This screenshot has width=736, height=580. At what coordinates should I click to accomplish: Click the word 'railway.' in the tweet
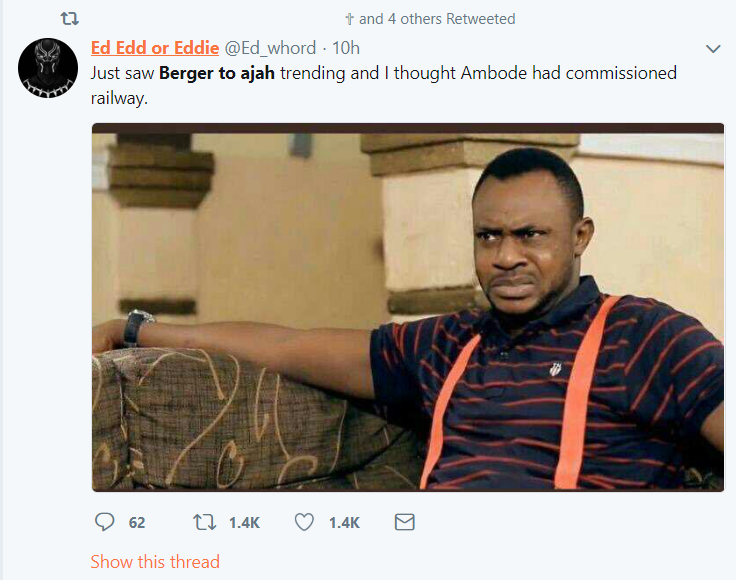119,98
